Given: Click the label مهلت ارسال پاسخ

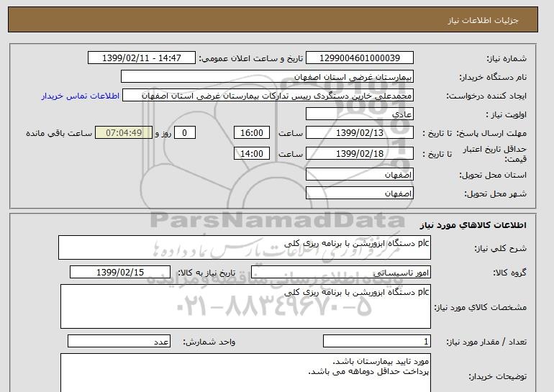Looking at the screenshot, I should tap(491, 133).
